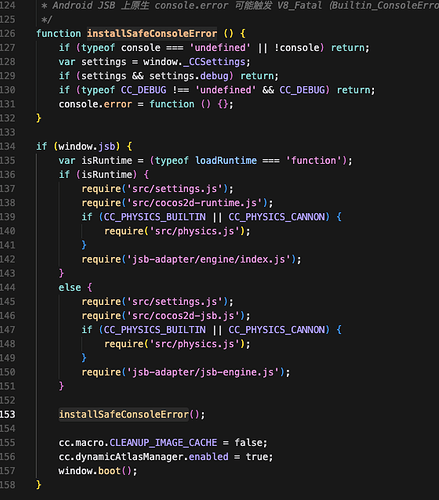Click CC_PHYSICS_CANNON on line 139
439x500 pixels.
tap(277, 217)
